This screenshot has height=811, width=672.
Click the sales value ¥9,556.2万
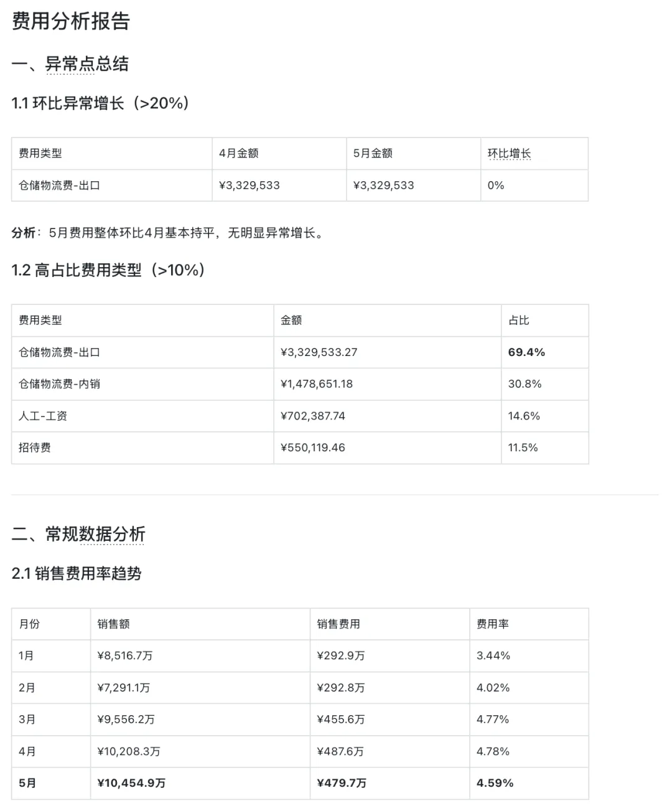[126, 720]
